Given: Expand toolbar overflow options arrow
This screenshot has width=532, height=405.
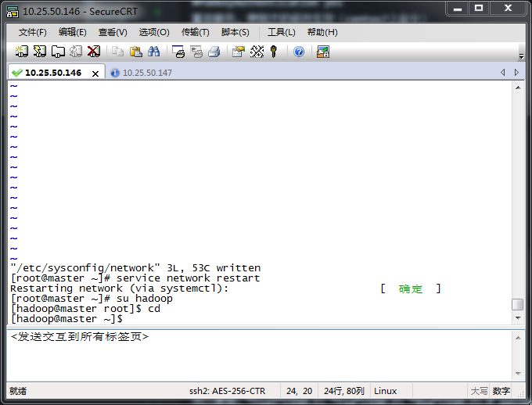Looking at the screenshot, I should click(521, 56).
